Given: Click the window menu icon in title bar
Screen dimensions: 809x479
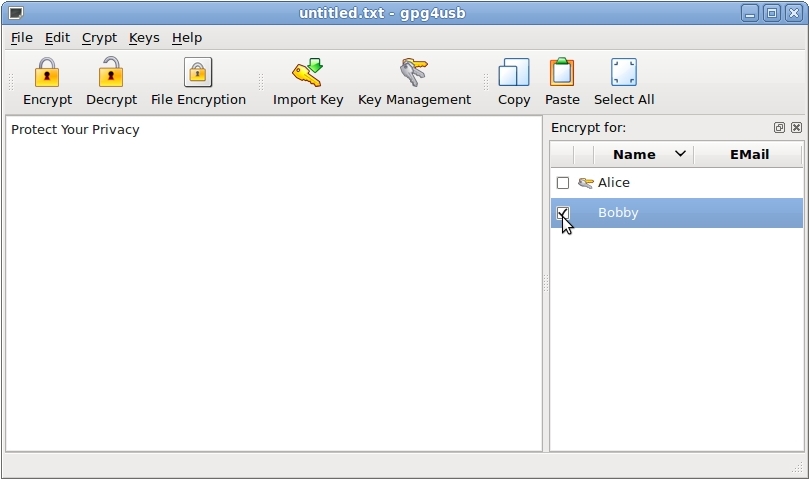Looking at the screenshot, I should point(16,13).
